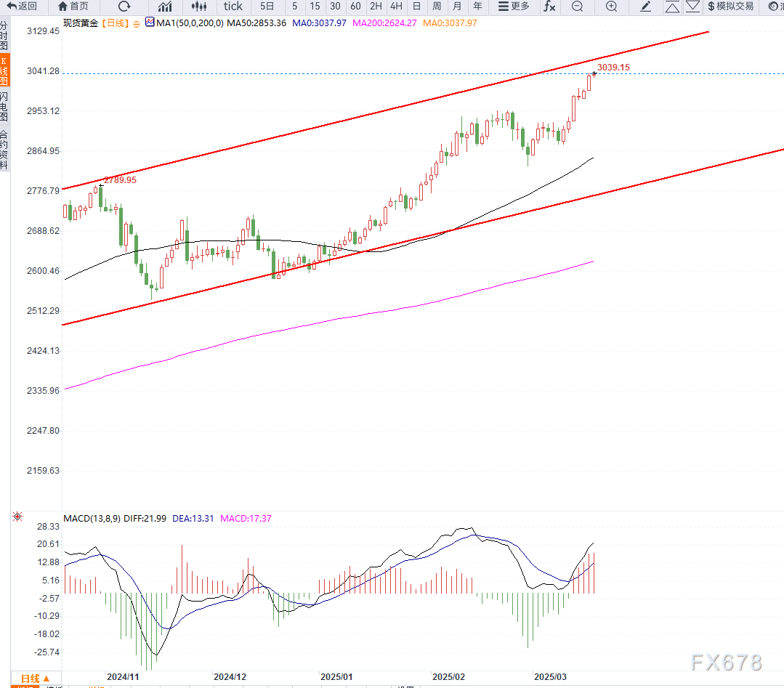Viewport: 784px width, 688px height.
Task: Select the candlestick chart type icon
Action: coord(199,7)
